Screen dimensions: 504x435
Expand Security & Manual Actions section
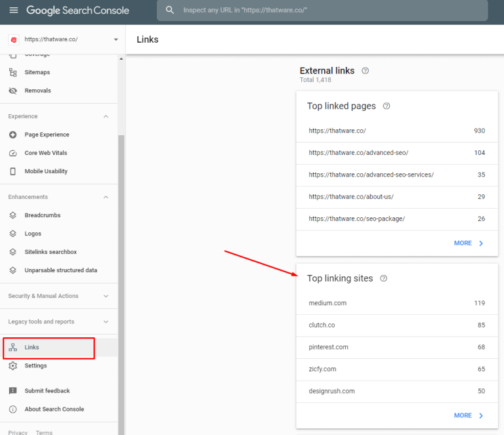point(106,296)
